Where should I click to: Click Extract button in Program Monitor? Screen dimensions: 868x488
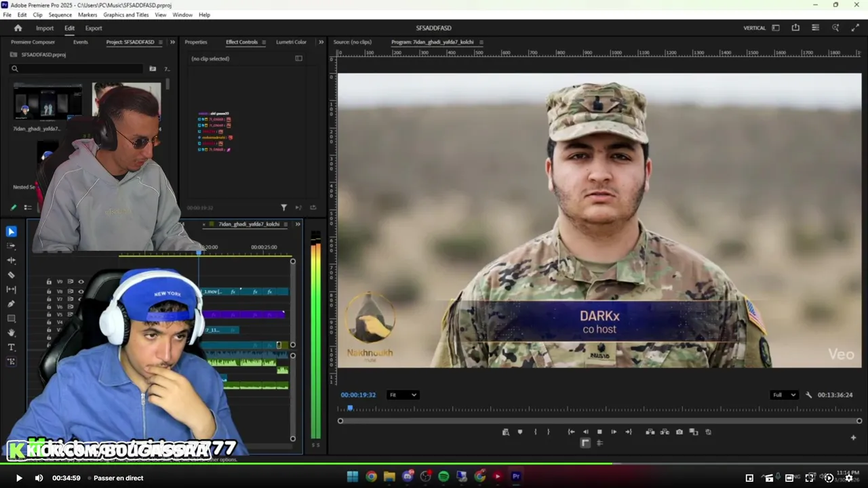click(x=665, y=432)
